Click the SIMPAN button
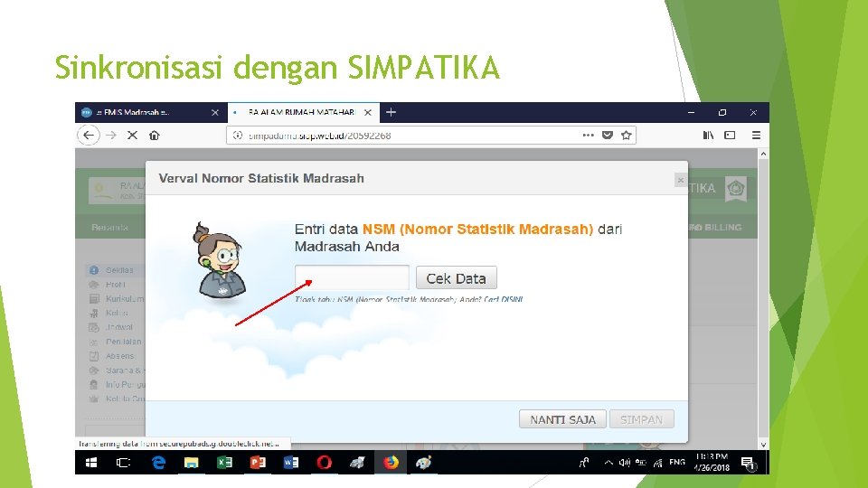 point(642,419)
